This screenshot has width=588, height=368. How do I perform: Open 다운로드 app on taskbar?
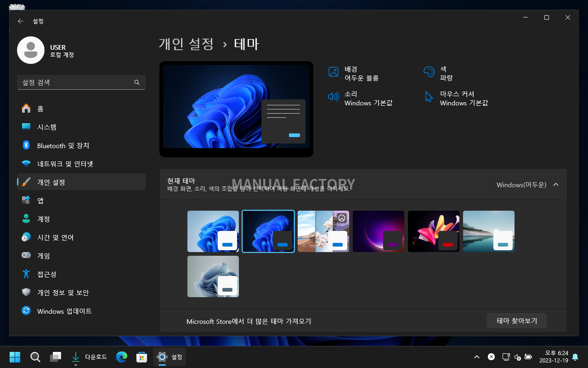(89, 357)
